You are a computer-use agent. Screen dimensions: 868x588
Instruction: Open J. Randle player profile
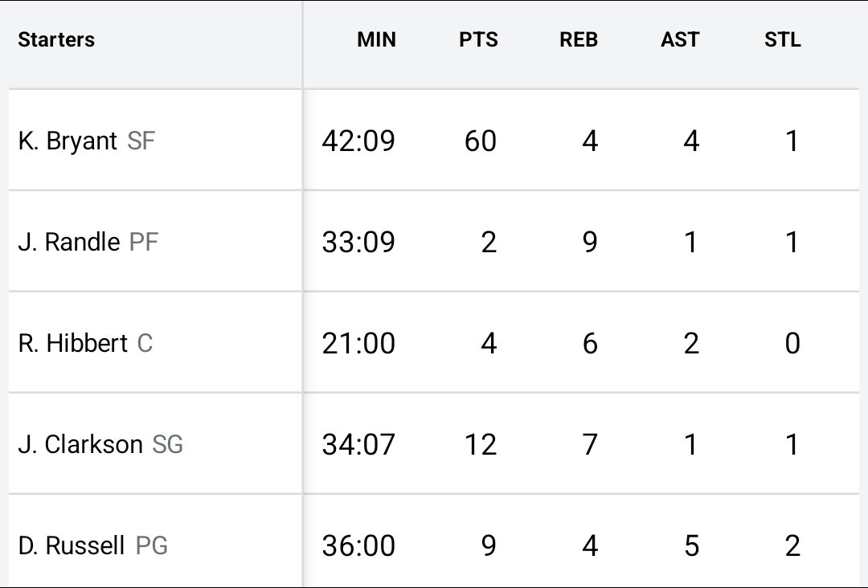pyautogui.click(x=69, y=242)
